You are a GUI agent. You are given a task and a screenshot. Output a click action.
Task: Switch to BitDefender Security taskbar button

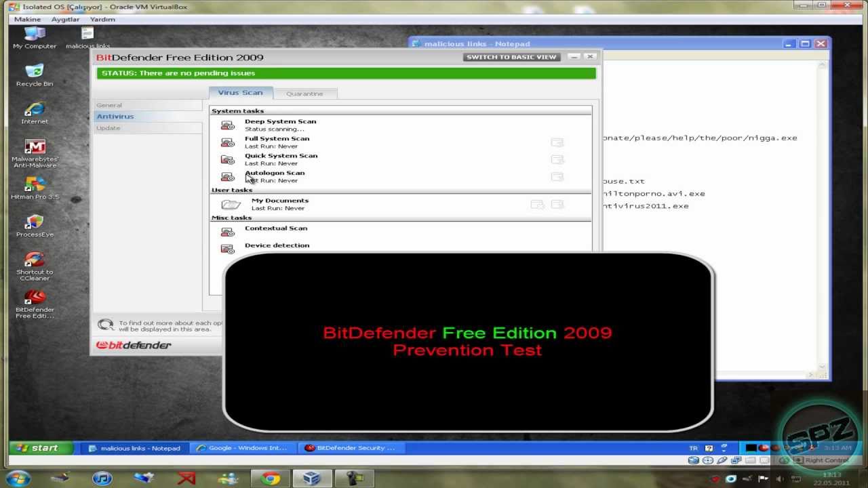click(x=351, y=448)
